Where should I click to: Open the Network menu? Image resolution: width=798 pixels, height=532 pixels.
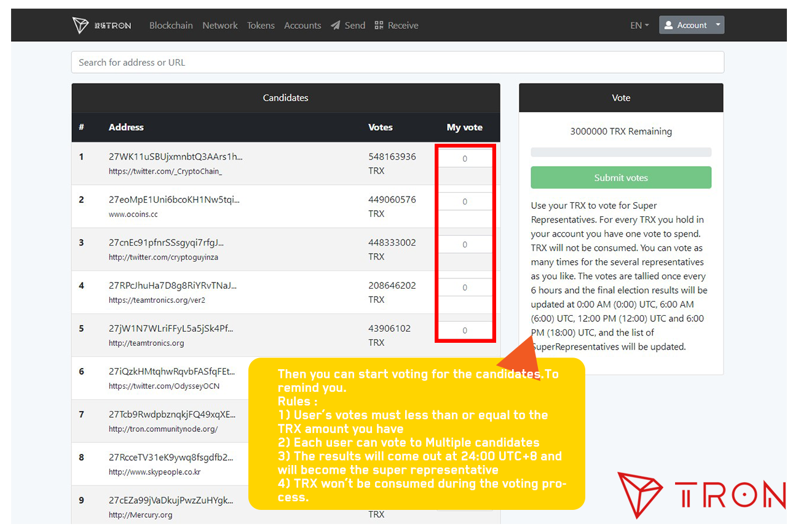click(x=220, y=25)
